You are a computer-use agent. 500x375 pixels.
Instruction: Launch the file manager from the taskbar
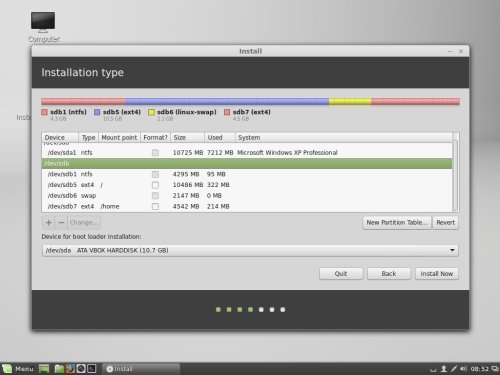pyautogui.click(x=59, y=369)
